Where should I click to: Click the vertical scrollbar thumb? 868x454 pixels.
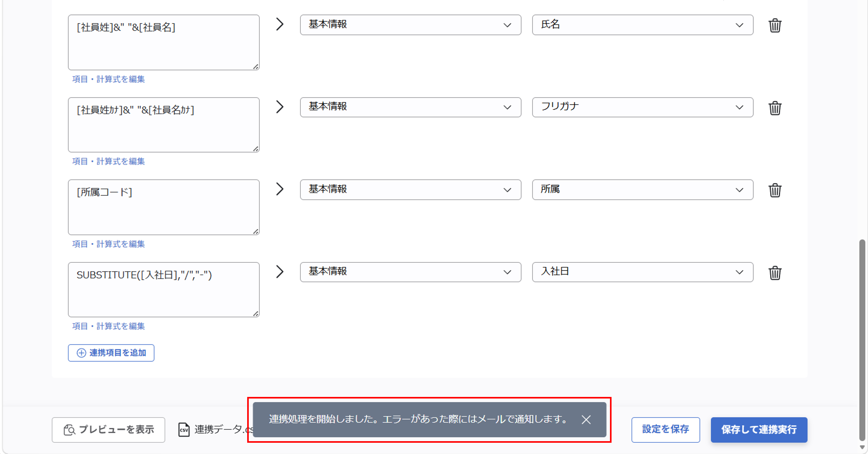coord(862,340)
